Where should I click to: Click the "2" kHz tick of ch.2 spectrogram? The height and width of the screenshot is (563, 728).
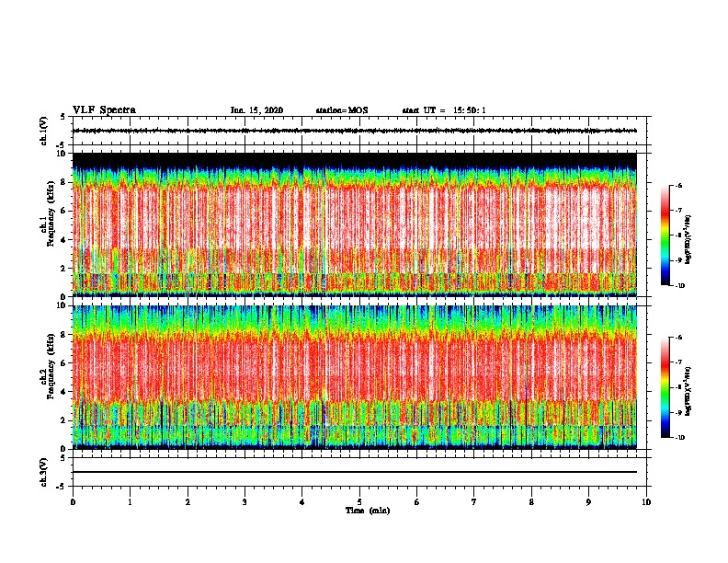pyautogui.click(x=63, y=420)
